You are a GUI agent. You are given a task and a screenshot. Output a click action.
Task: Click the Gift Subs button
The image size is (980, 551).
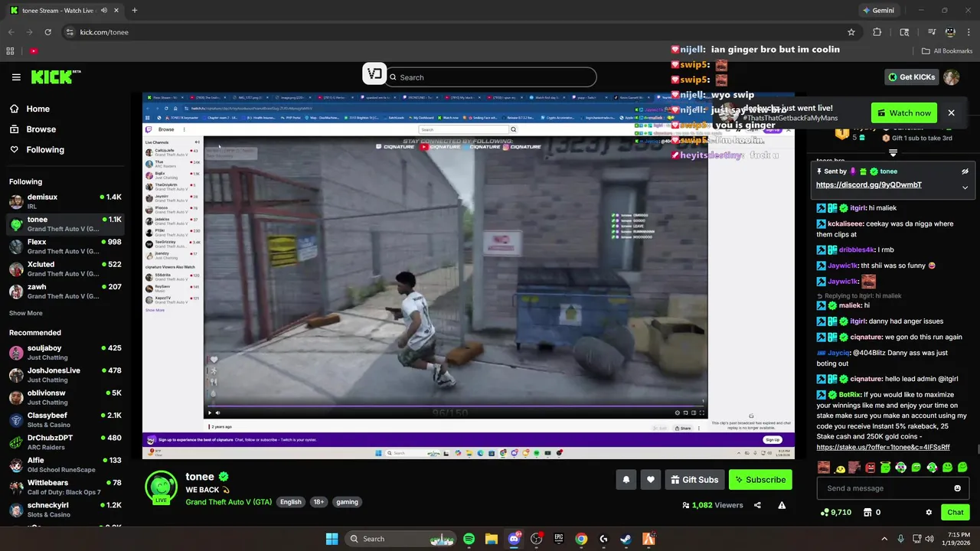tap(694, 480)
